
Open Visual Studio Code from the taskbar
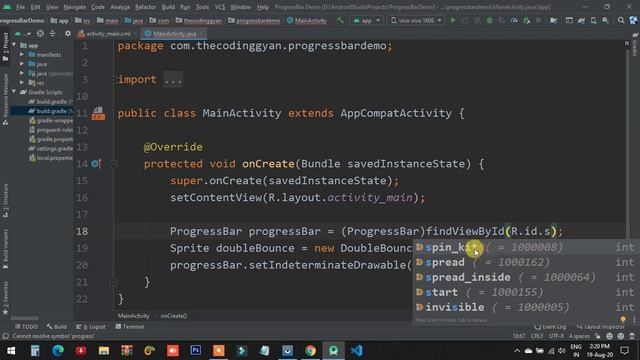pyautogui.click(x=356, y=351)
